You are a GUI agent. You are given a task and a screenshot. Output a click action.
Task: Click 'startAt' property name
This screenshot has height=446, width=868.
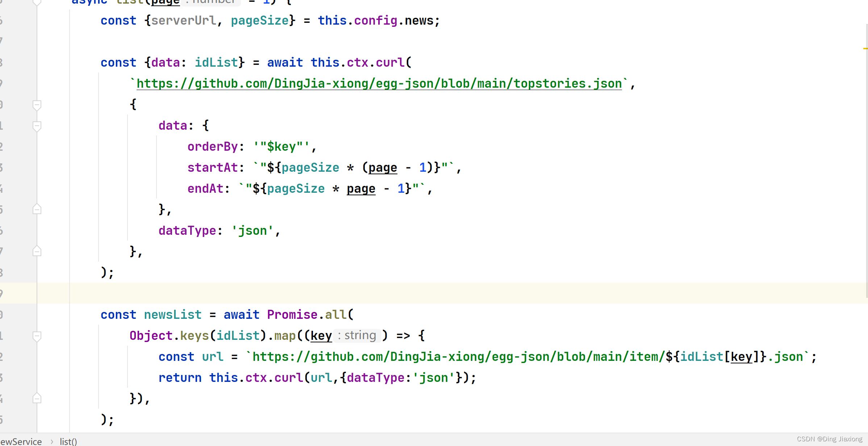click(x=213, y=168)
